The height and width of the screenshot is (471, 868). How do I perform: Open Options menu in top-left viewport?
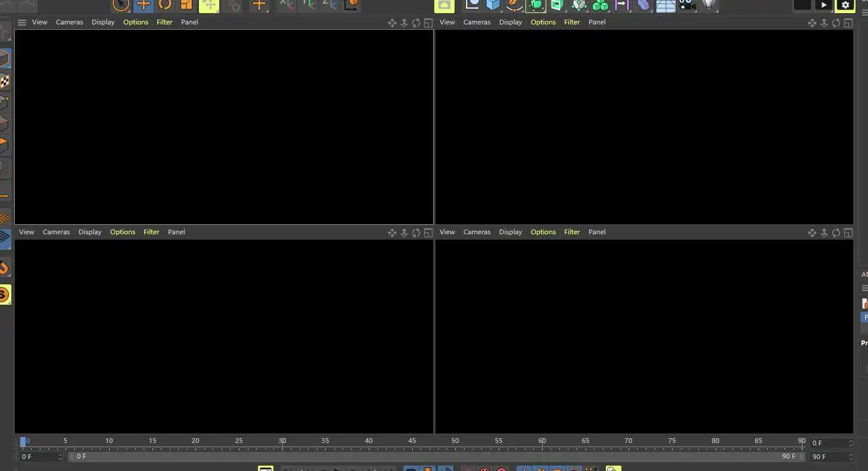136,22
